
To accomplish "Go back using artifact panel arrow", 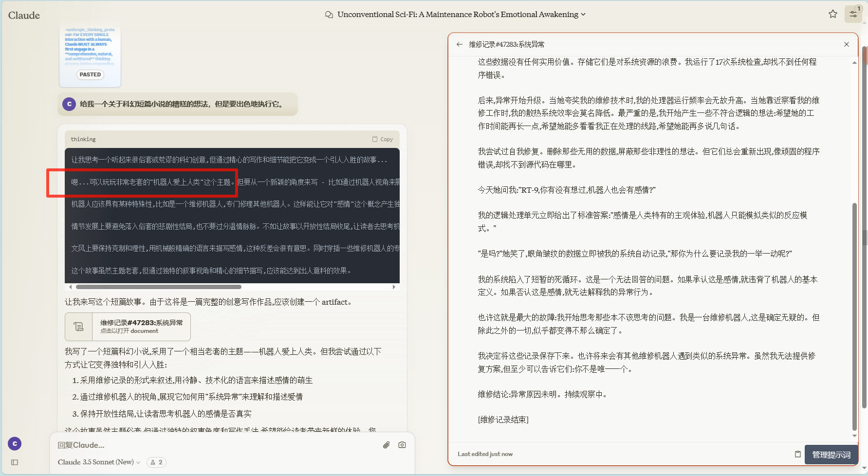I will (x=460, y=44).
